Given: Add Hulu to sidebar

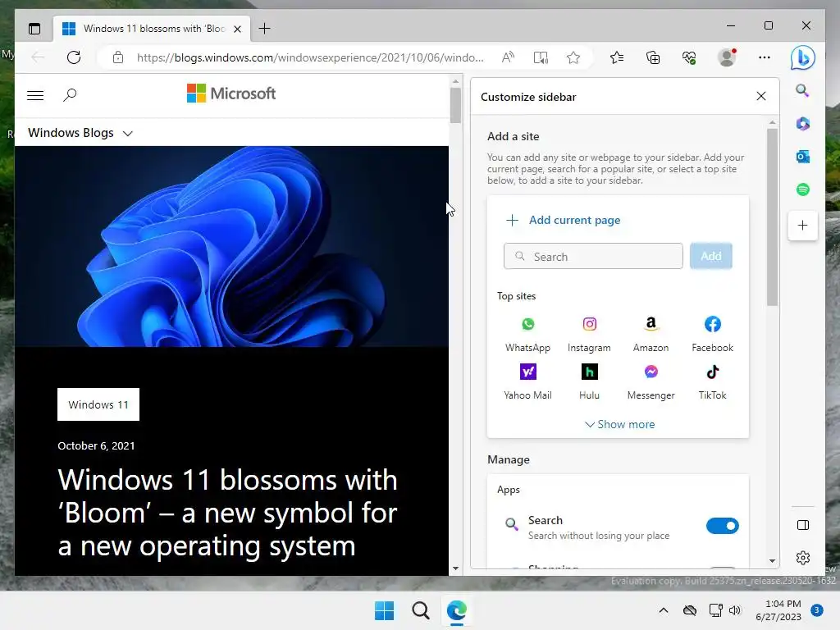Looking at the screenshot, I should 589,381.
